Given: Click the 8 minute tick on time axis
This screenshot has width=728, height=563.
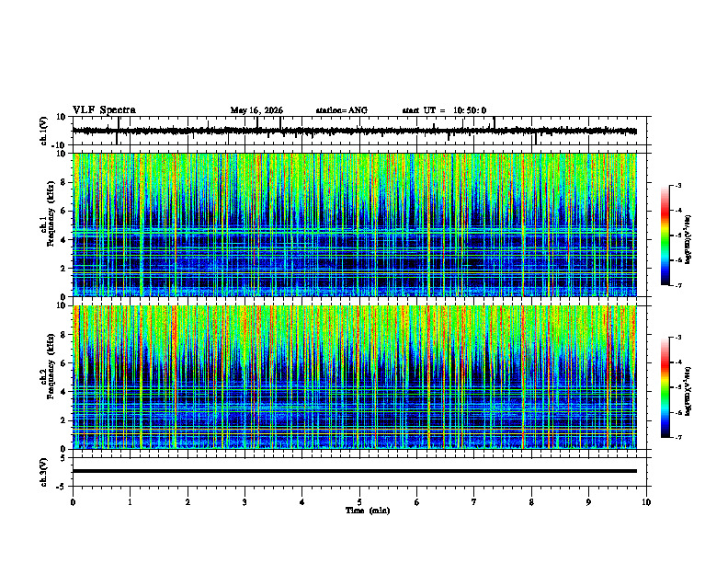Looking at the screenshot, I should 531,502.
